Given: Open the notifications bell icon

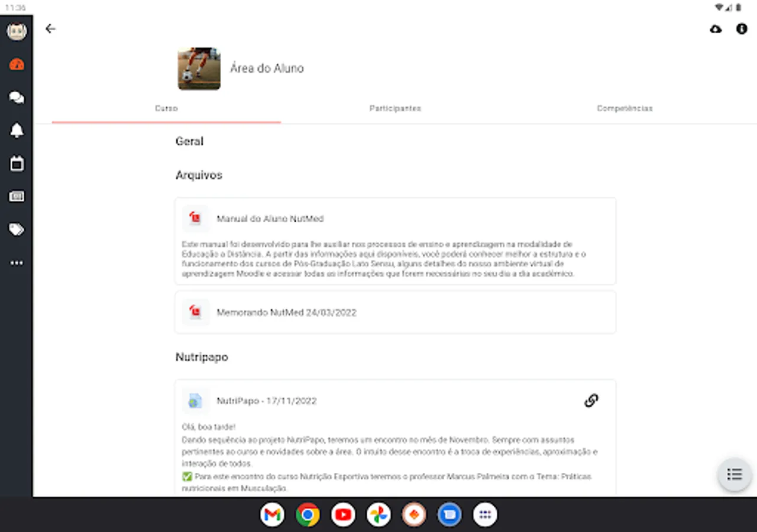Looking at the screenshot, I should click(17, 131).
